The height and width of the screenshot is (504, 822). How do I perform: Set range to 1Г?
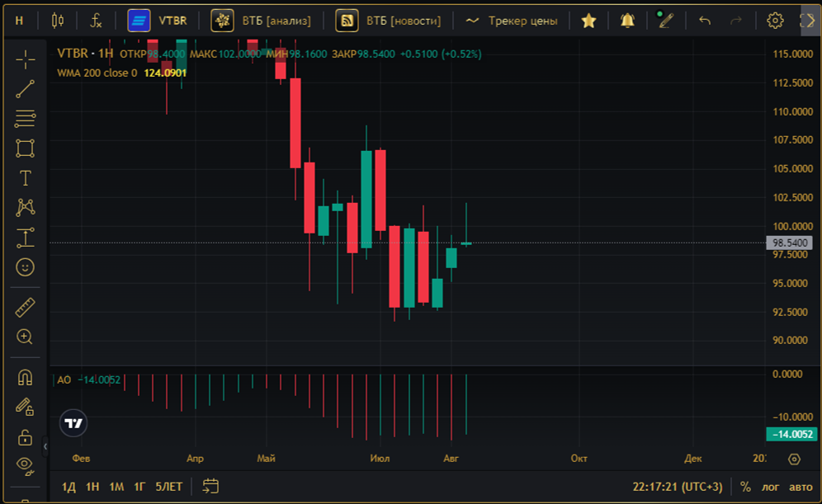139,487
